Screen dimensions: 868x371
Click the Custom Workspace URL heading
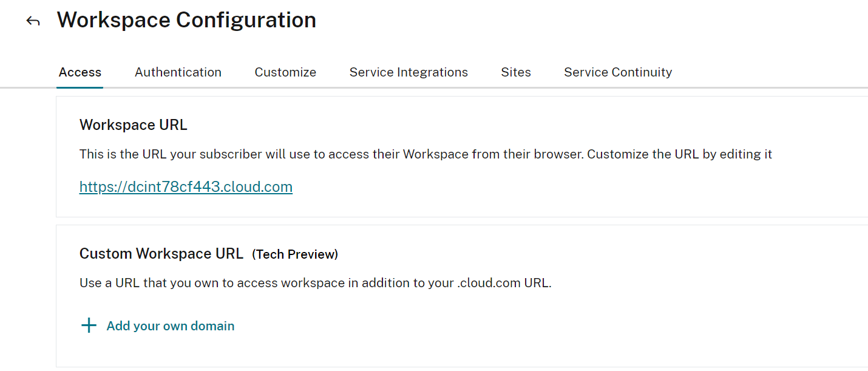(161, 254)
